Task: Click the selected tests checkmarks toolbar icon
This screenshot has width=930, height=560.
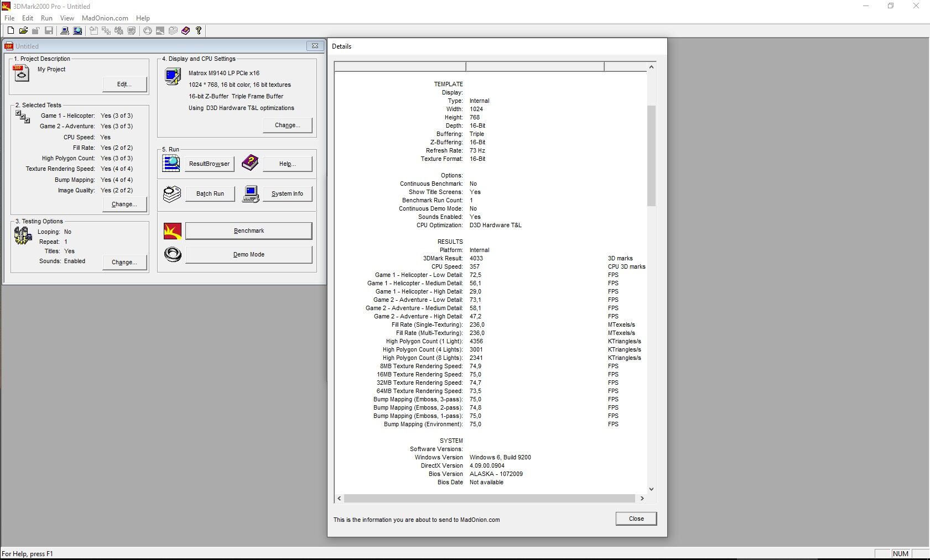Action: 106,30
